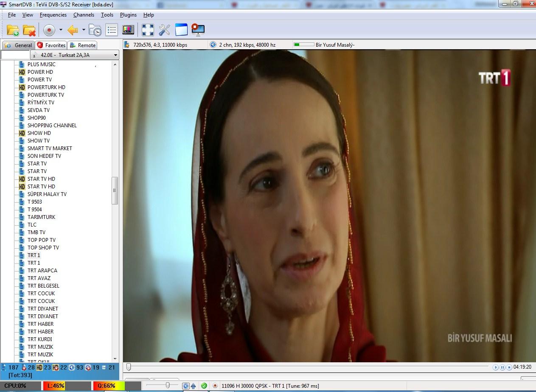
Task: Pause playback with the pause button
Action: 502,367
